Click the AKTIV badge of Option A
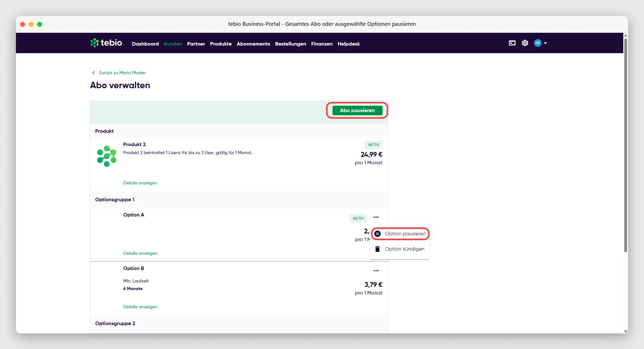Viewport: 644px width, 349px height. [x=358, y=218]
